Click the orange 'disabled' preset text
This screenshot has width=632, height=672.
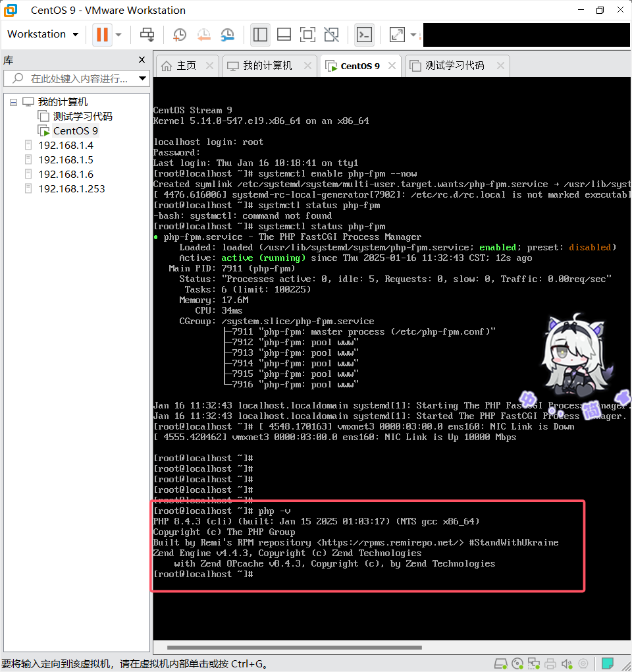tap(590, 247)
